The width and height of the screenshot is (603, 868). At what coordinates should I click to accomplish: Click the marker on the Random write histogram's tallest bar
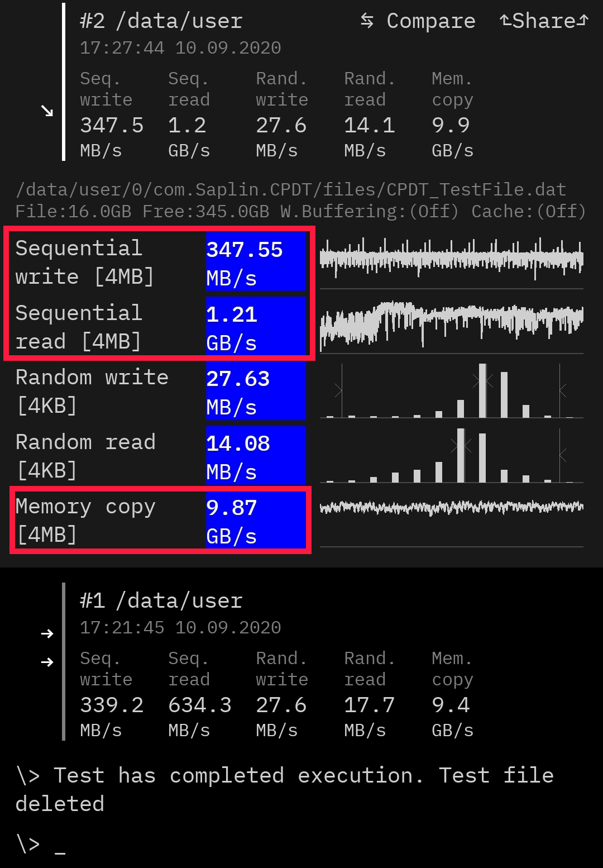pos(483,381)
